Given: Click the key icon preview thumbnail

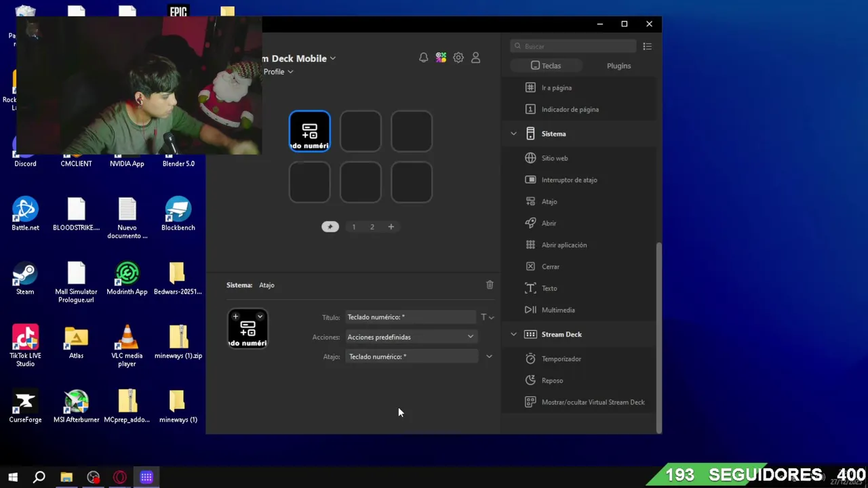Looking at the screenshot, I should (248, 329).
